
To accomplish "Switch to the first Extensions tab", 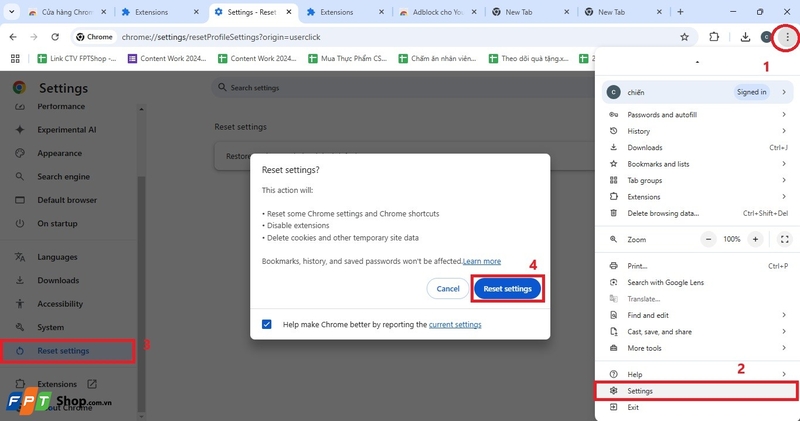I will coord(160,12).
